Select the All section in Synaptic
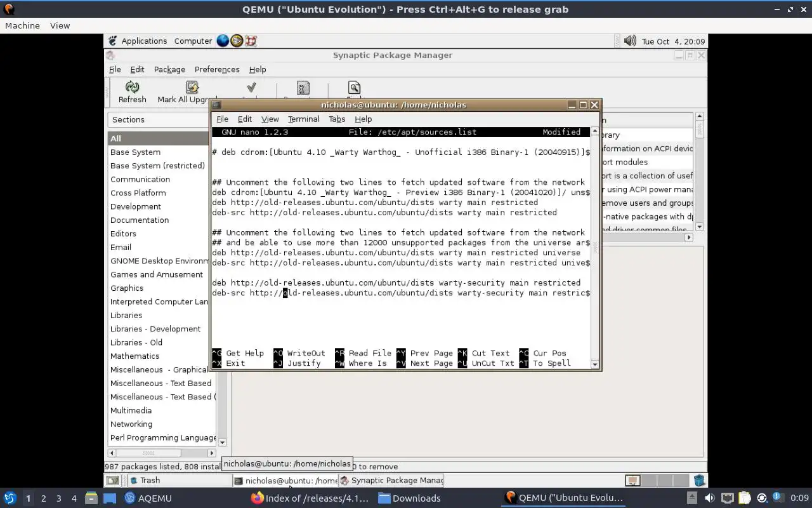Screen dimensions: 812x508 (x=159, y=138)
